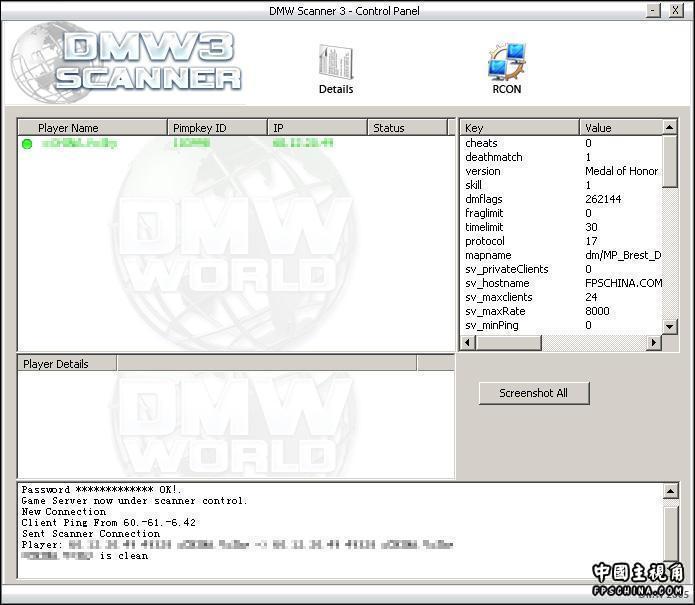The width and height of the screenshot is (695, 605).
Task: Click the Status column header
Action: (x=407, y=128)
